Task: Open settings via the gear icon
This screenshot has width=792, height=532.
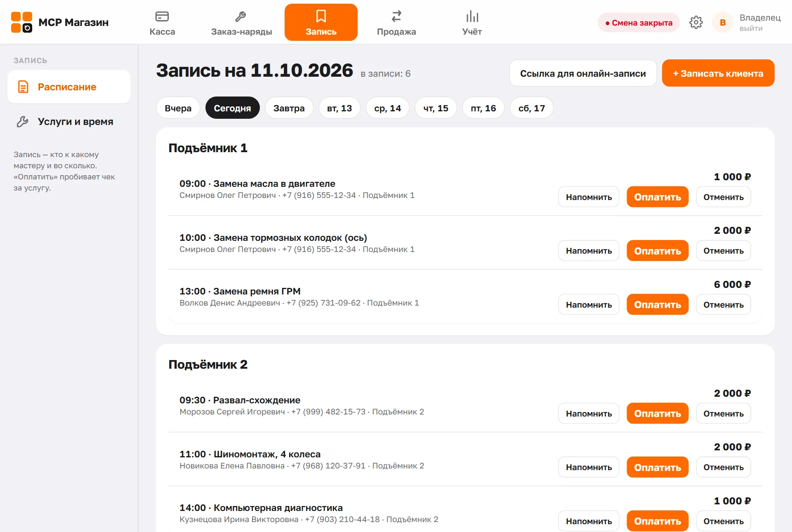Action: coord(696,22)
